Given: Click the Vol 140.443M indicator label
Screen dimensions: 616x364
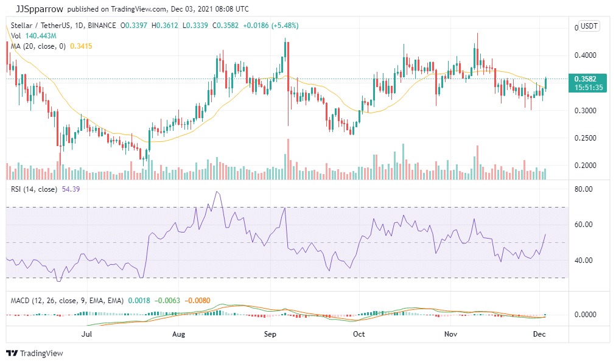Looking at the screenshot, I should click(33, 36).
